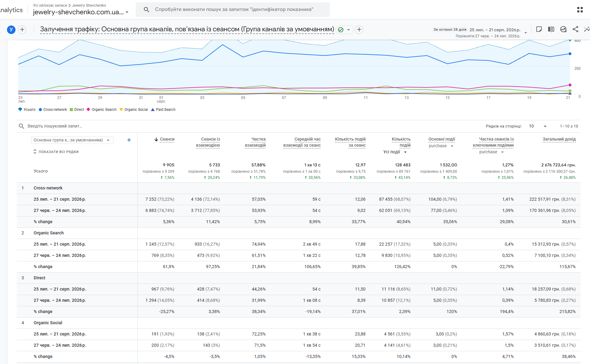Open the save report note icon
Viewport: 590px width, 364px height.
[539, 29]
